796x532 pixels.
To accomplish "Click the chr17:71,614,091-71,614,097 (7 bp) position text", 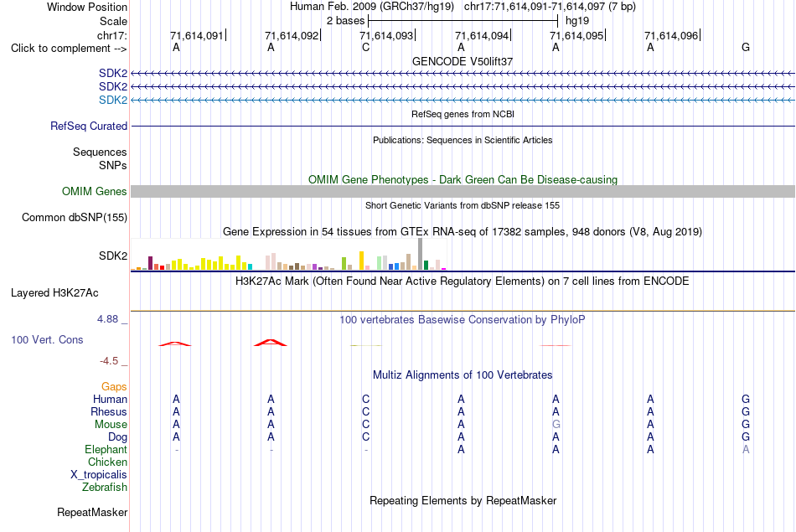I will click(x=550, y=7).
